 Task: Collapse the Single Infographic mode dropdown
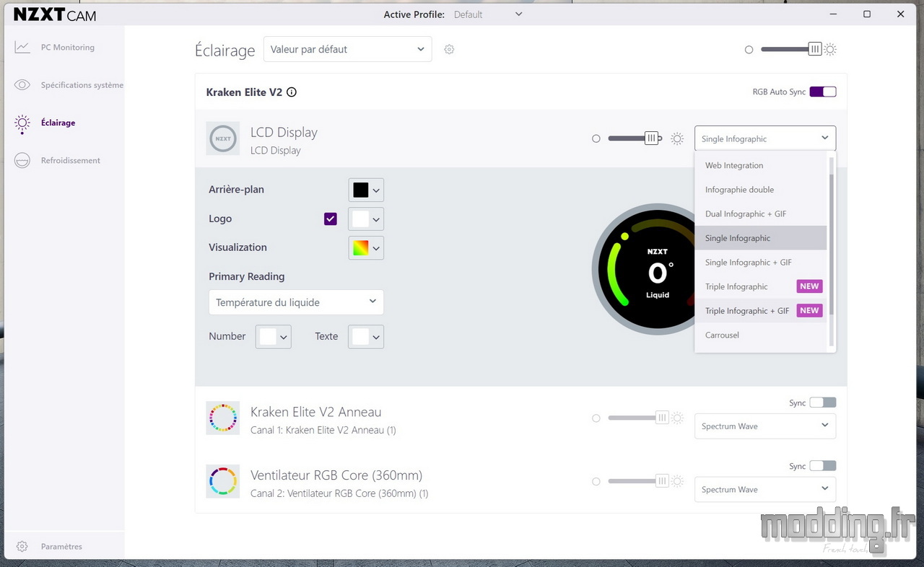[x=765, y=139]
